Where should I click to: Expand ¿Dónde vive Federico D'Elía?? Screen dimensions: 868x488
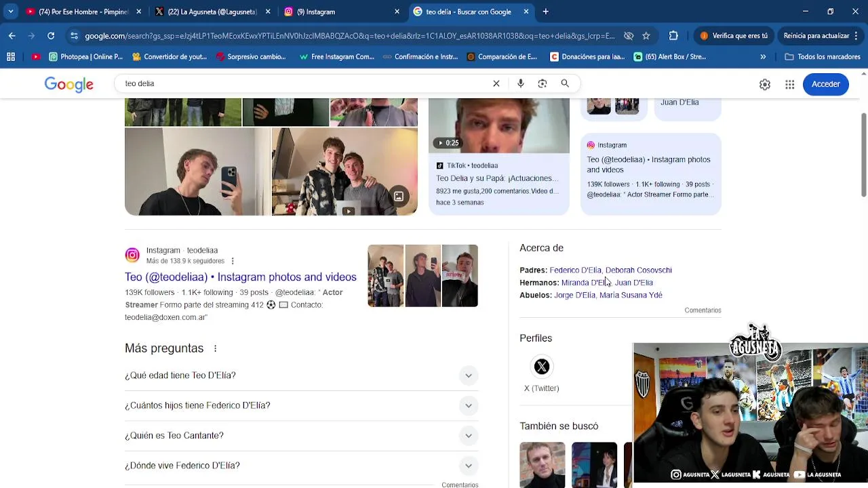302,466
